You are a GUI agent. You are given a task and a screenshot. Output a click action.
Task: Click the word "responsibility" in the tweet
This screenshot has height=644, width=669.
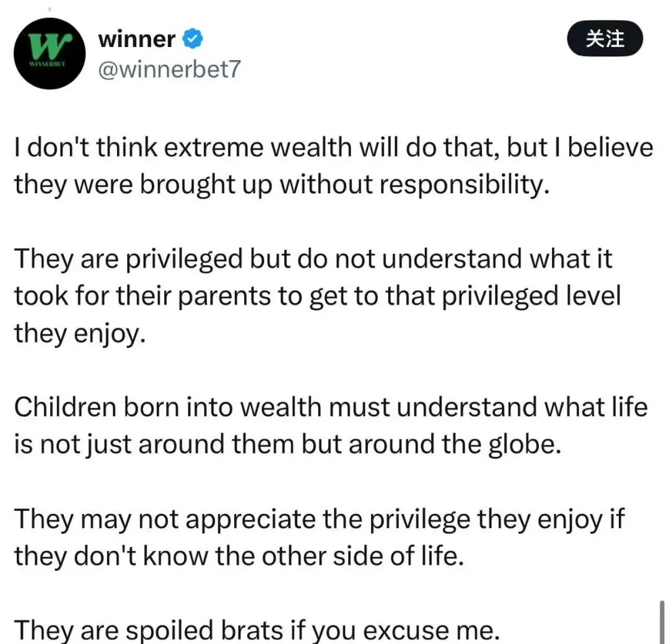[466, 185]
